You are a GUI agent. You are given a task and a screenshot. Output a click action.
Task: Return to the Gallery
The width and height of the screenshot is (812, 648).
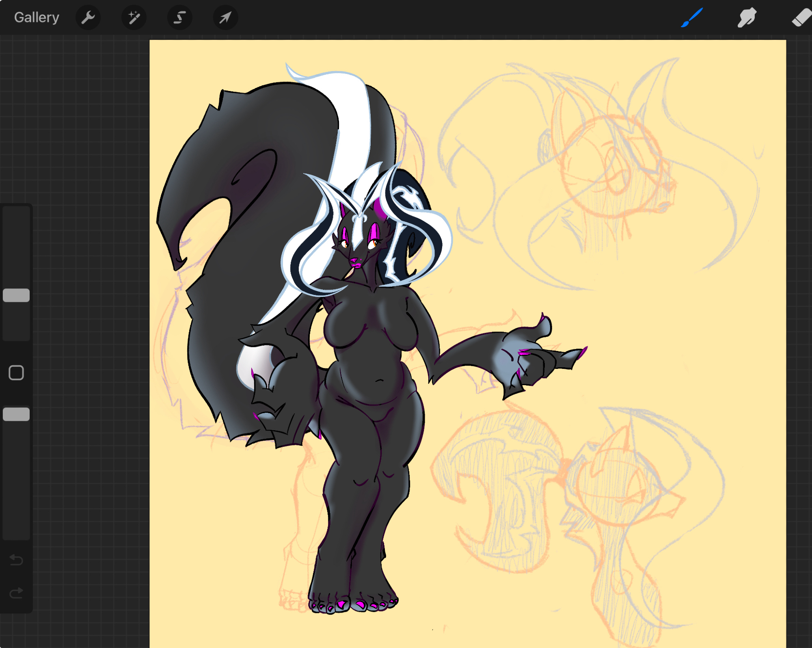(37, 17)
